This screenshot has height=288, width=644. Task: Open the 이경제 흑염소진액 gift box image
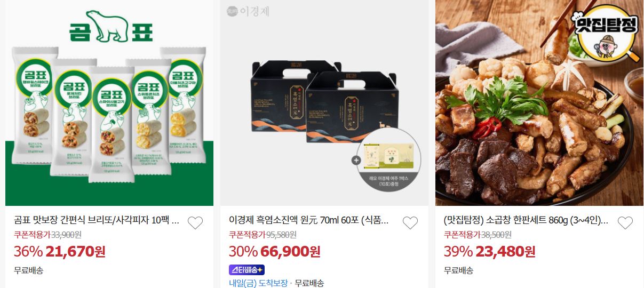[x=324, y=103]
